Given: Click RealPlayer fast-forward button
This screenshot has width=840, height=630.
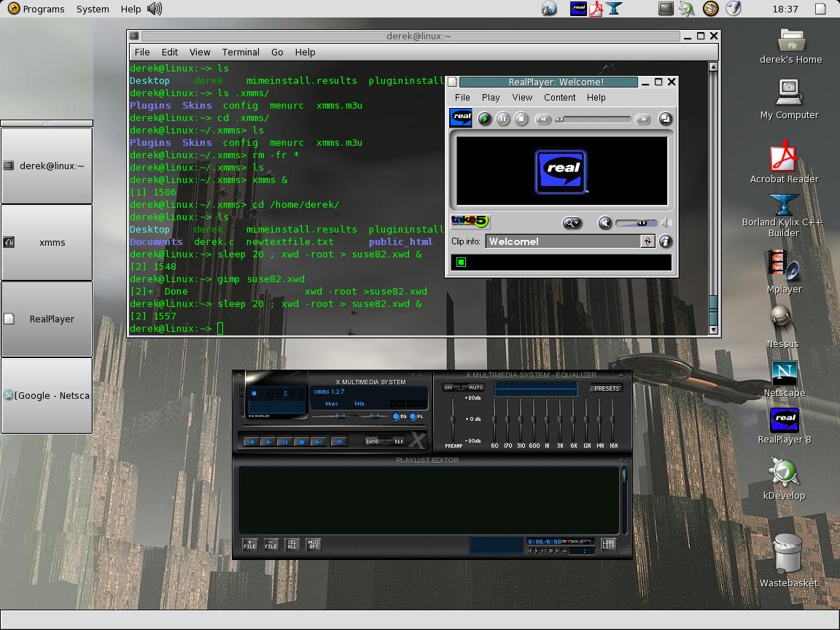Looking at the screenshot, I should pos(642,120).
